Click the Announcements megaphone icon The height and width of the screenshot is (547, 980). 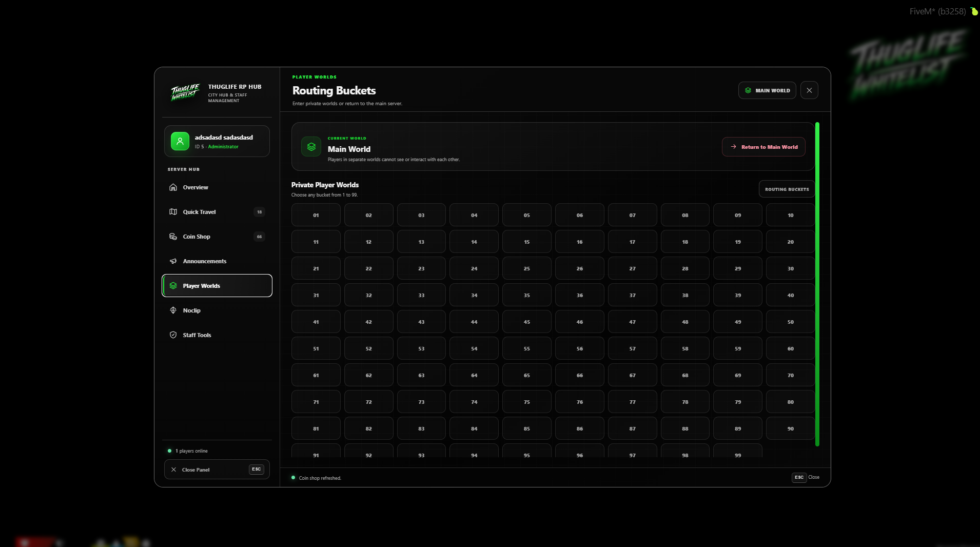173,261
